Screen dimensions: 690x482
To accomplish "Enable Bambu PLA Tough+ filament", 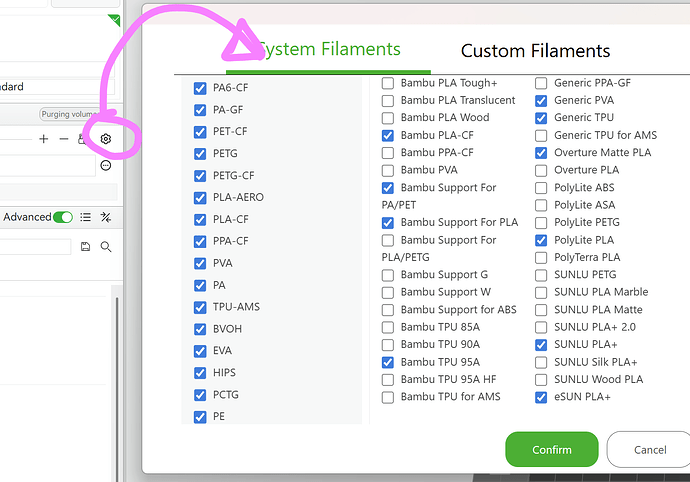I will 388,83.
